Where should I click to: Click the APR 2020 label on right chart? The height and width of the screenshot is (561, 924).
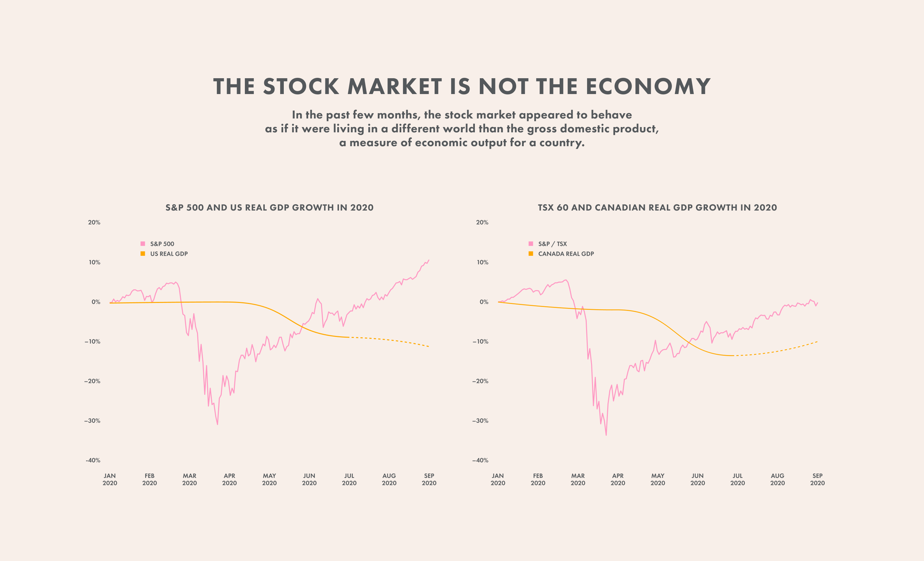[x=618, y=479]
